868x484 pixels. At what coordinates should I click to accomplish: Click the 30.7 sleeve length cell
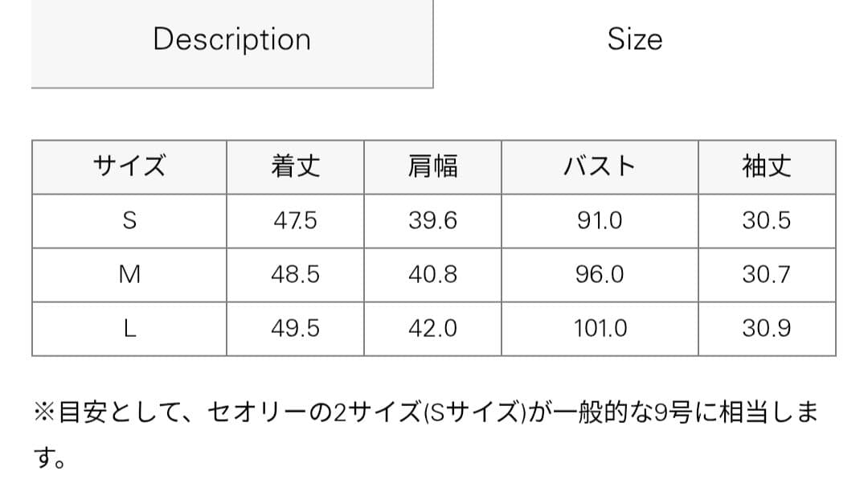766,274
